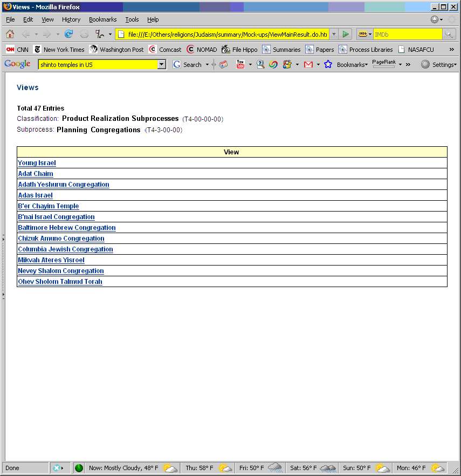Click the Google logo on the toolbar

click(17, 64)
